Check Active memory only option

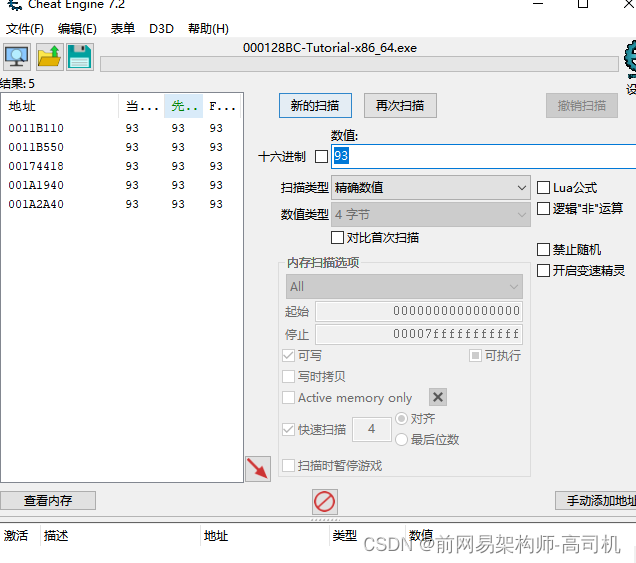pos(288,398)
